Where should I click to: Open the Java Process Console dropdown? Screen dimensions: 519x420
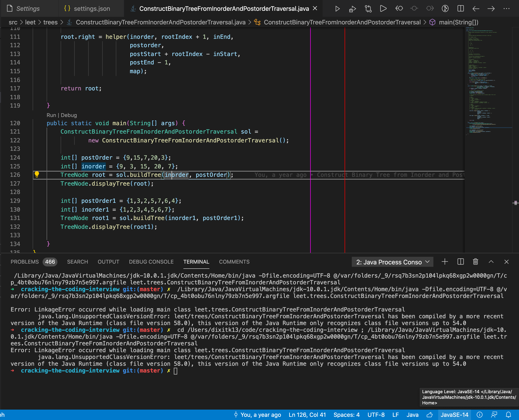[392, 262]
